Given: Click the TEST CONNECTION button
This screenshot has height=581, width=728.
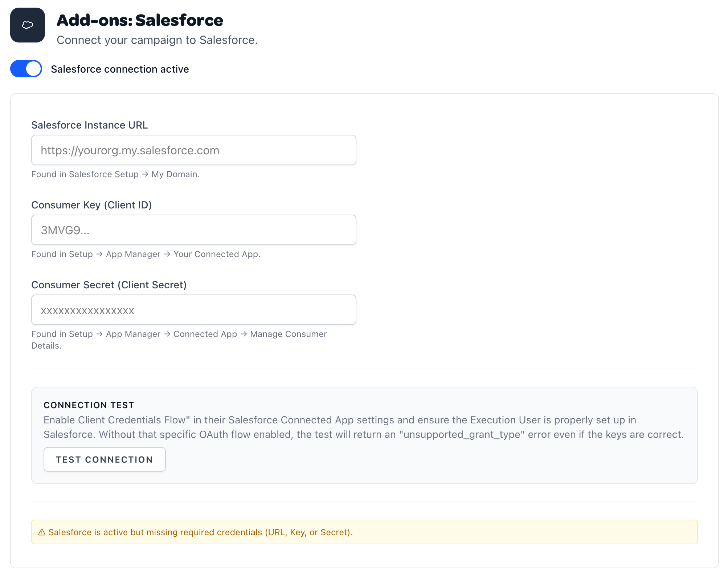Looking at the screenshot, I should click(x=105, y=459).
